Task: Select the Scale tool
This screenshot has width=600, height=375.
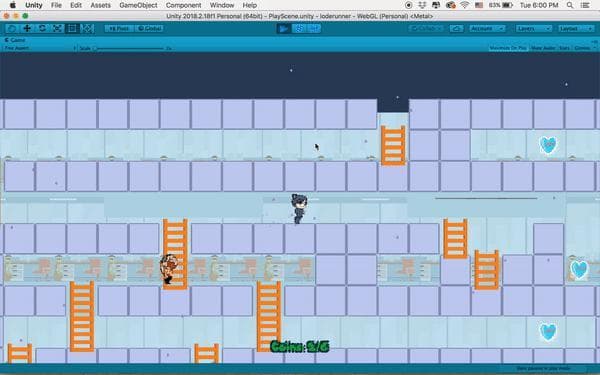Action: 57,28
